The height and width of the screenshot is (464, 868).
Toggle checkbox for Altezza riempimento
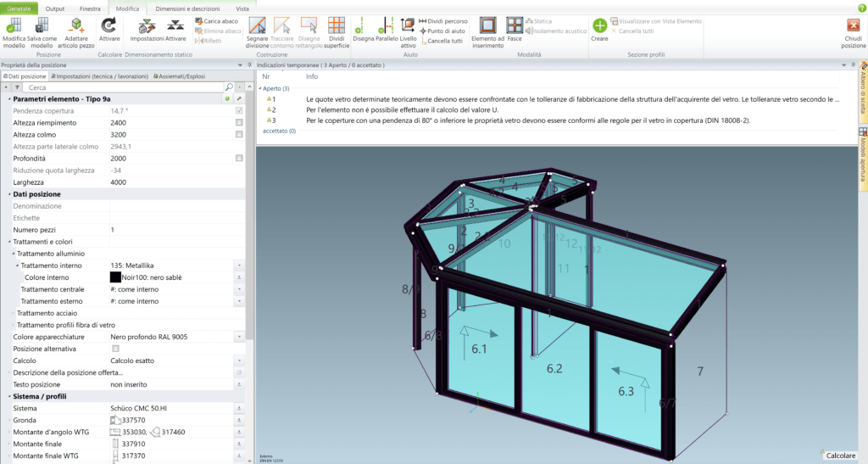point(239,122)
